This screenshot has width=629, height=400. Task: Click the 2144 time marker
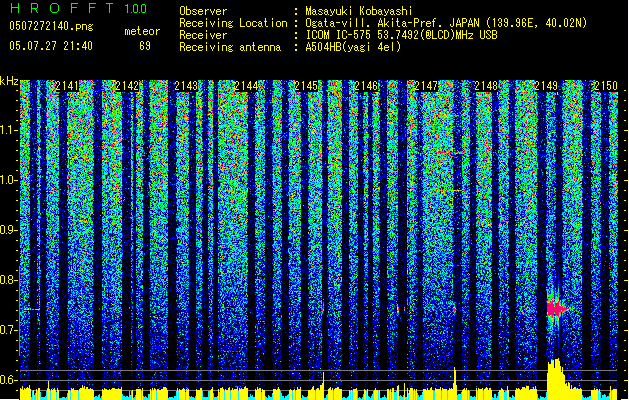246,86
